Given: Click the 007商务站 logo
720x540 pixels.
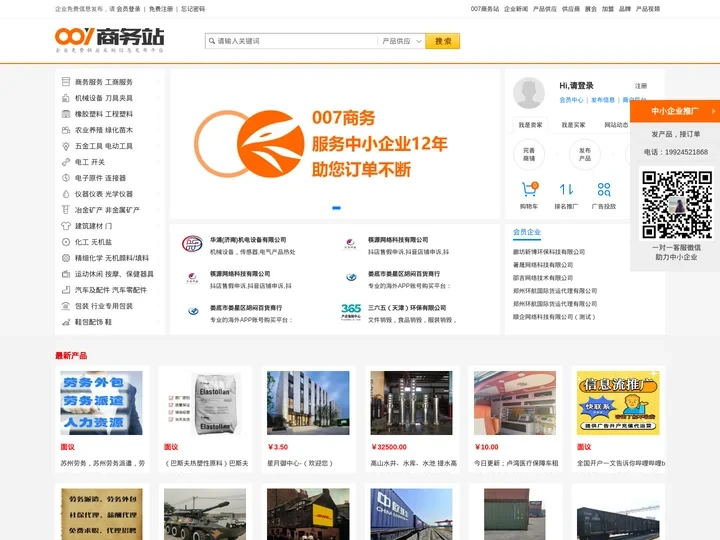Looking at the screenshot, I should [109, 40].
